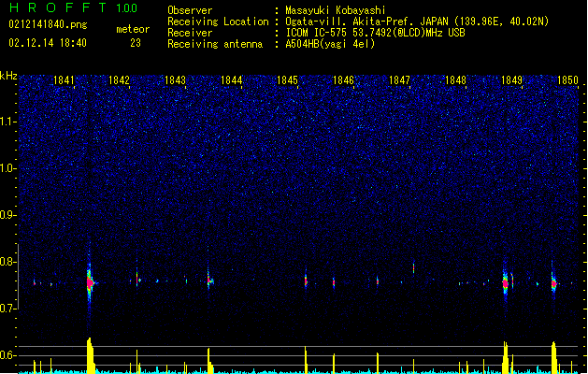Click the meteor echo just before 1850
Image resolution: width=588 pixels, height=374 pixels.
(553, 283)
